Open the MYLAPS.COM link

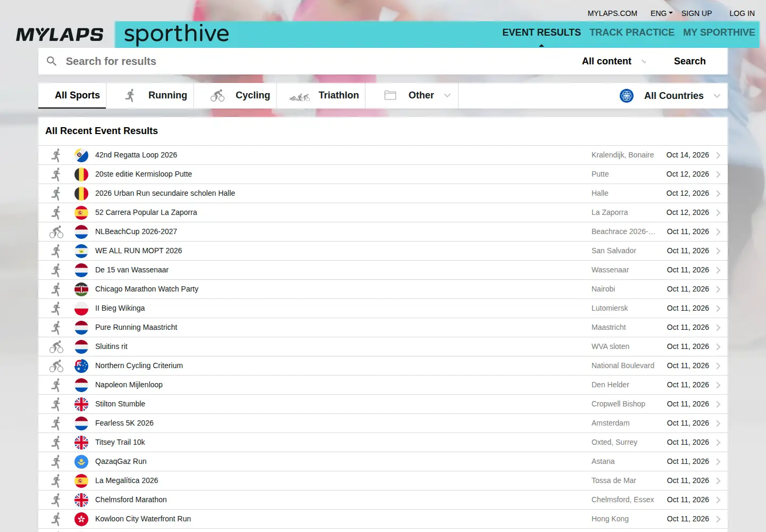pos(612,13)
